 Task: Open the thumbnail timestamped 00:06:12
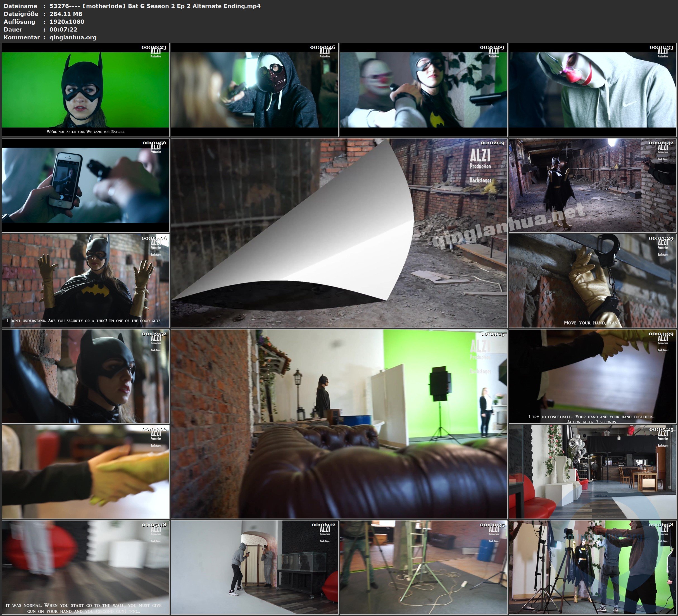point(254,567)
